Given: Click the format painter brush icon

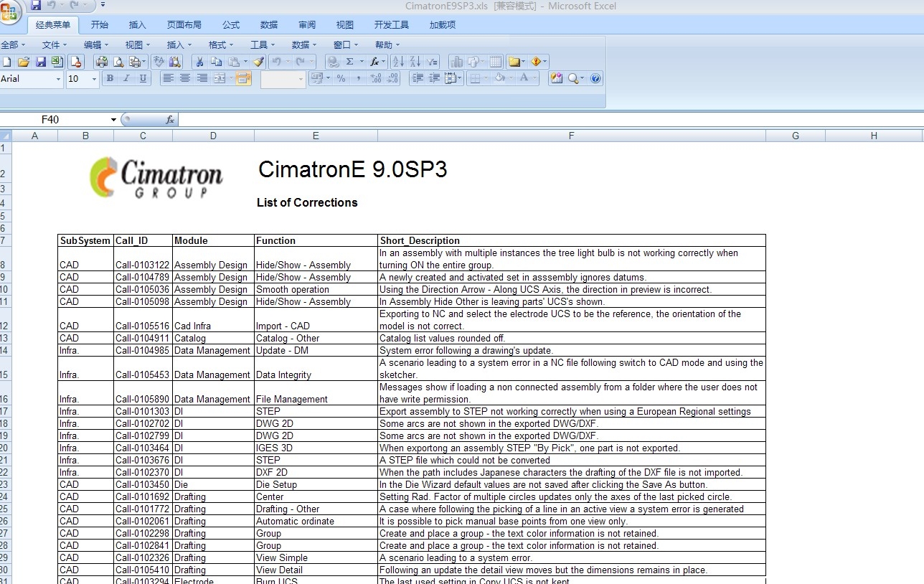Looking at the screenshot, I should (259, 62).
